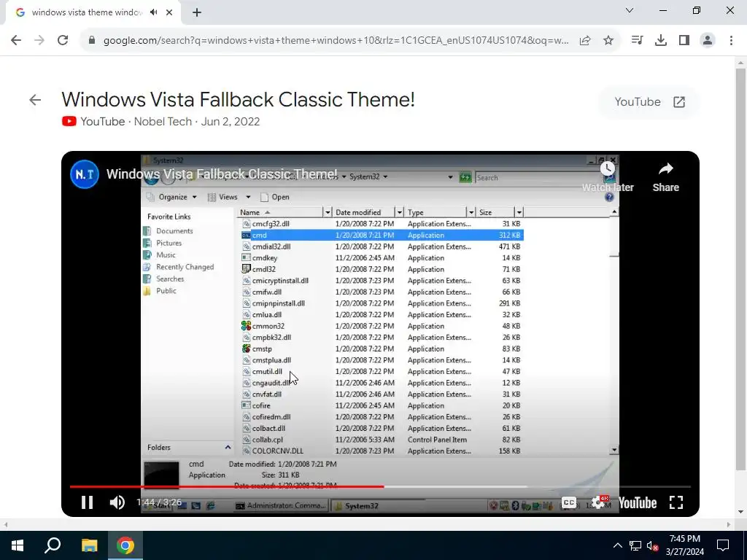Go back with the Chrome back arrow

pyautogui.click(x=16, y=41)
